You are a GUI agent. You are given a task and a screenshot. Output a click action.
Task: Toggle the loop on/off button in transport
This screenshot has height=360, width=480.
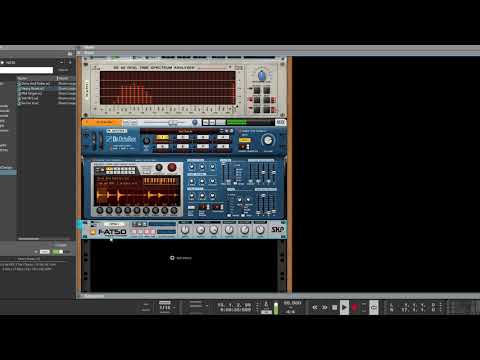(x=374, y=307)
